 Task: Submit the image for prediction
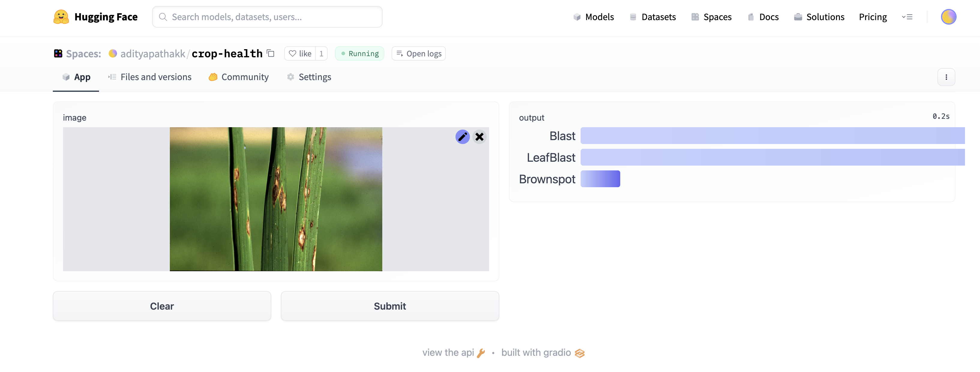tap(389, 306)
